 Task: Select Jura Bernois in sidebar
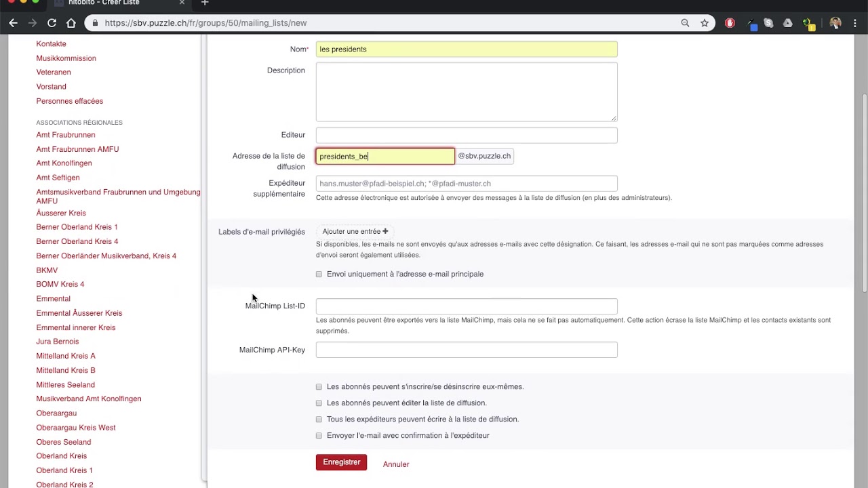click(x=58, y=342)
